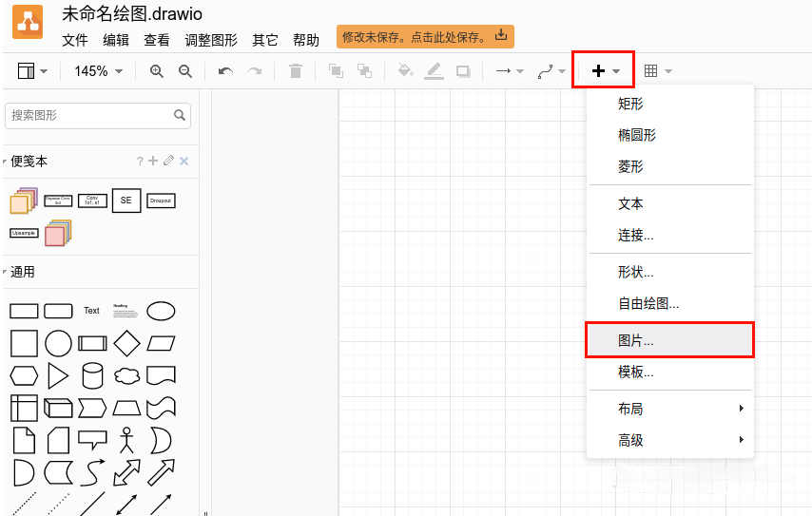Click the bring to front icon
The height and width of the screenshot is (516, 812).
click(336, 71)
